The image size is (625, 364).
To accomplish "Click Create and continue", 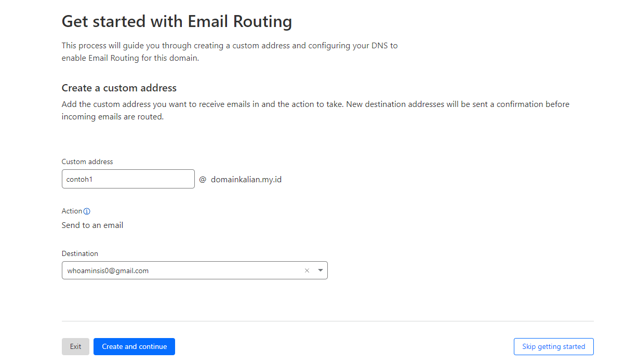I will tap(134, 346).
